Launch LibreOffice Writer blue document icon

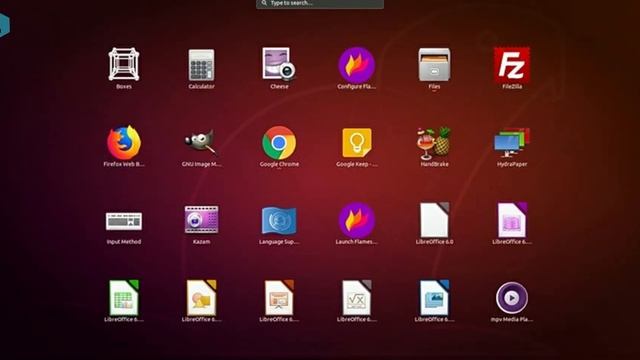click(435, 298)
